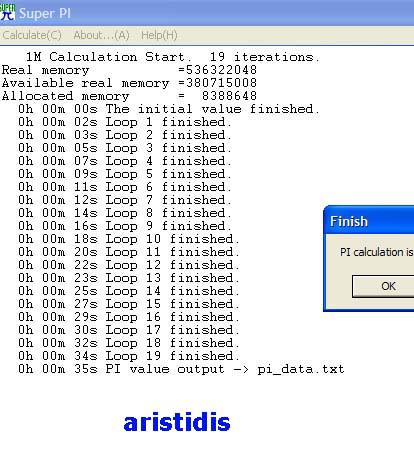Click the 'Loop 6 finished' line

coord(125,187)
